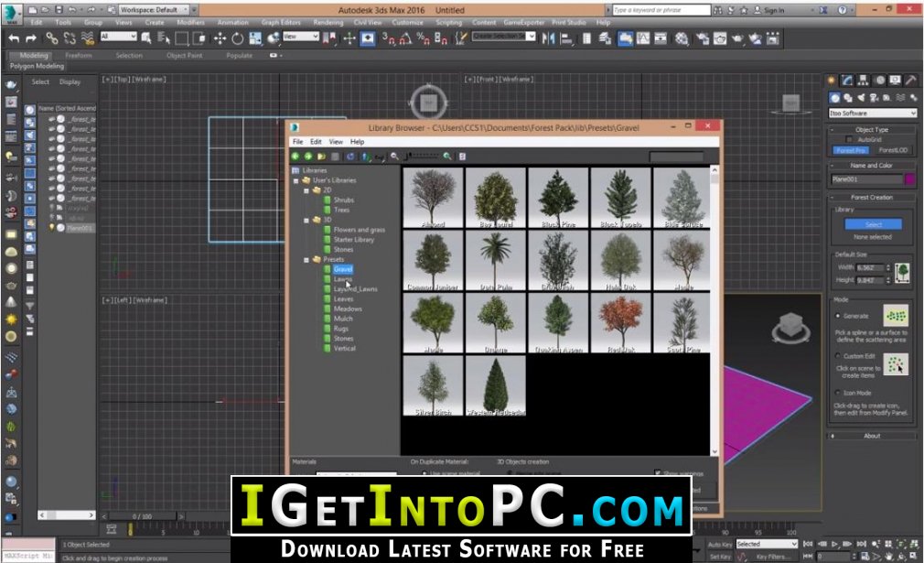This screenshot has height=563, width=924.
Task: Open View menu in Library Browser
Action: [x=336, y=142]
